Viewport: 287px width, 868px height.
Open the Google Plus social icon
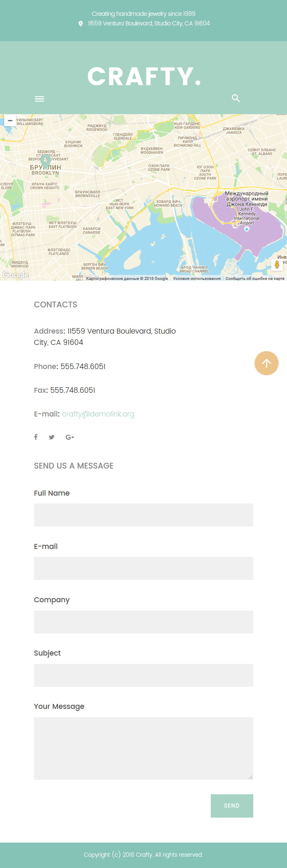70,437
